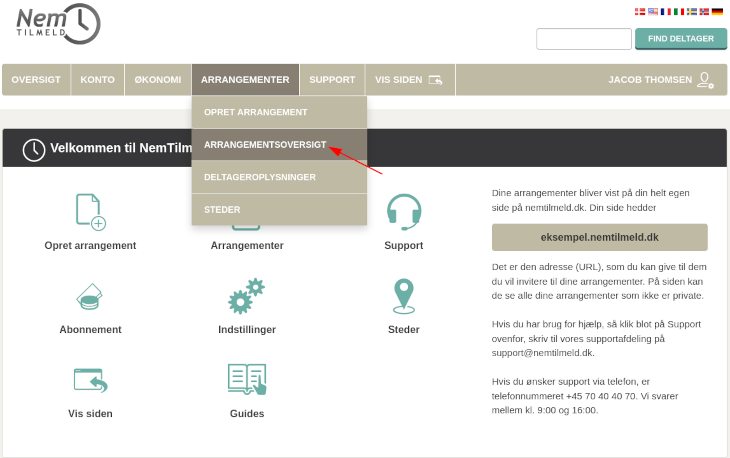Image resolution: width=730 pixels, height=458 pixels.
Task: Click the clock icon in the welcome header
Action: click(x=34, y=150)
